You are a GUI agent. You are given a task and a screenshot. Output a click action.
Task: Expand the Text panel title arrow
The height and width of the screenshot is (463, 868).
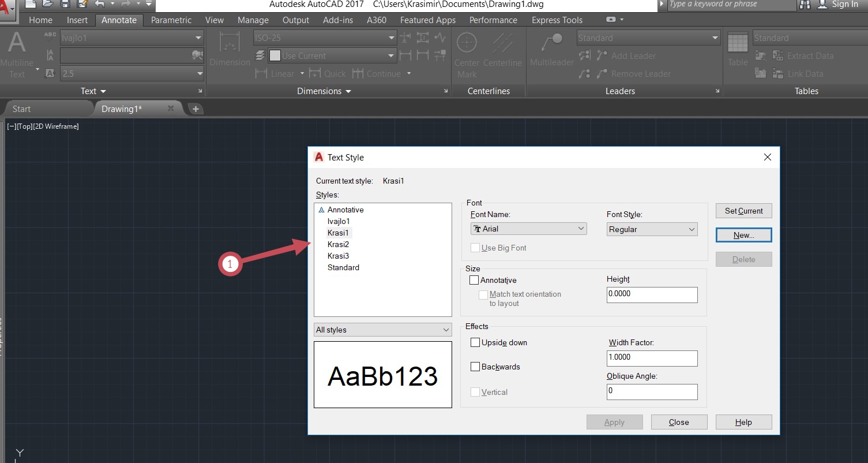[x=103, y=91]
